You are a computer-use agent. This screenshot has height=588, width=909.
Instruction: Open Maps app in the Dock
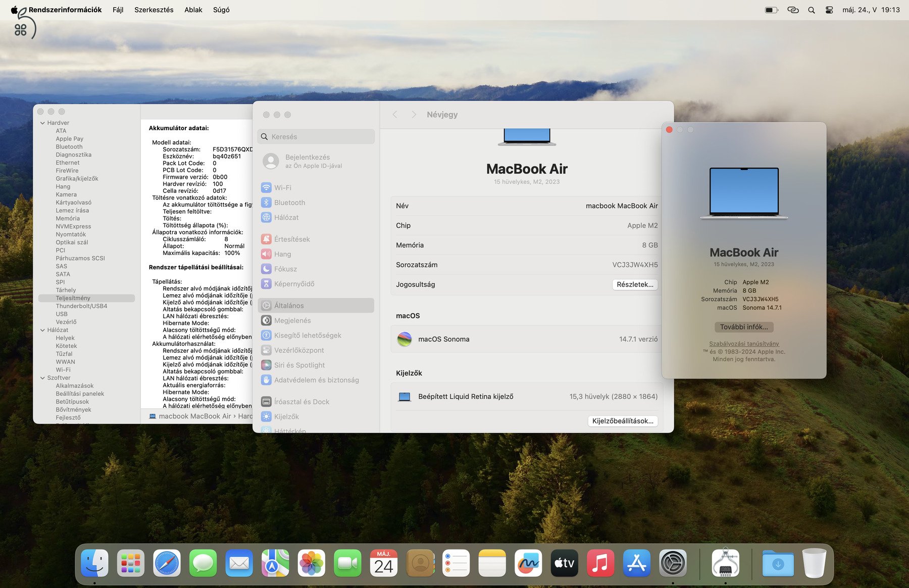pos(275,563)
